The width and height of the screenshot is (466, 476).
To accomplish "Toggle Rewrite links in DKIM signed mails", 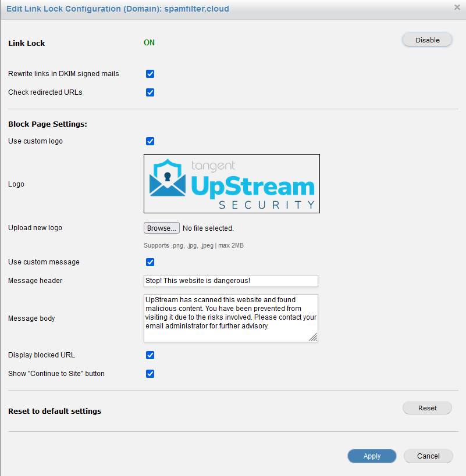I will 150,74.
